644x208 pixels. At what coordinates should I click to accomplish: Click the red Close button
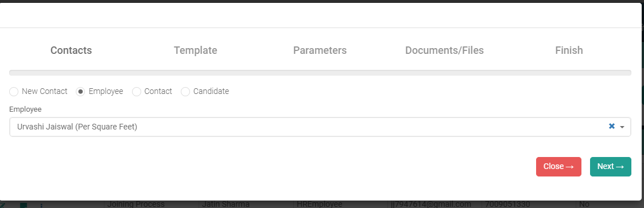[558, 167]
